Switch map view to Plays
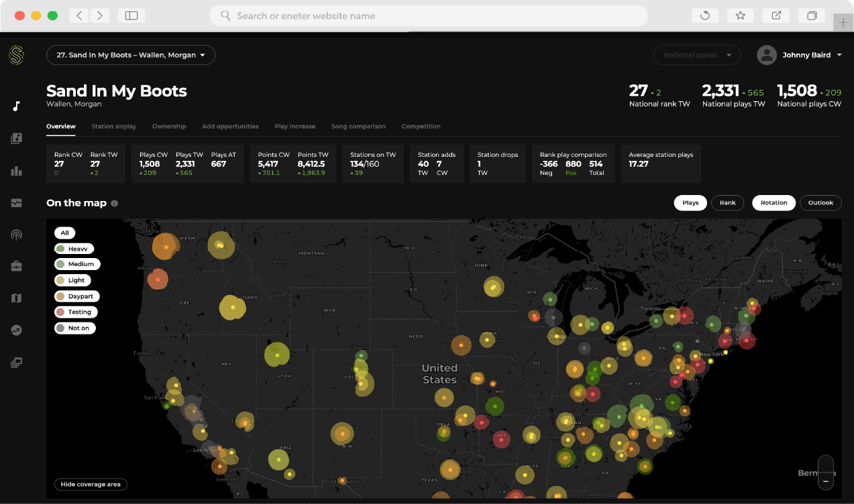 [690, 202]
